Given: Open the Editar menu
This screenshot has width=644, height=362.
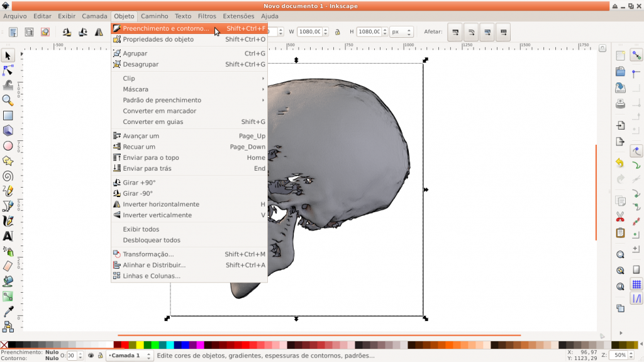Looking at the screenshot, I should (42, 16).
